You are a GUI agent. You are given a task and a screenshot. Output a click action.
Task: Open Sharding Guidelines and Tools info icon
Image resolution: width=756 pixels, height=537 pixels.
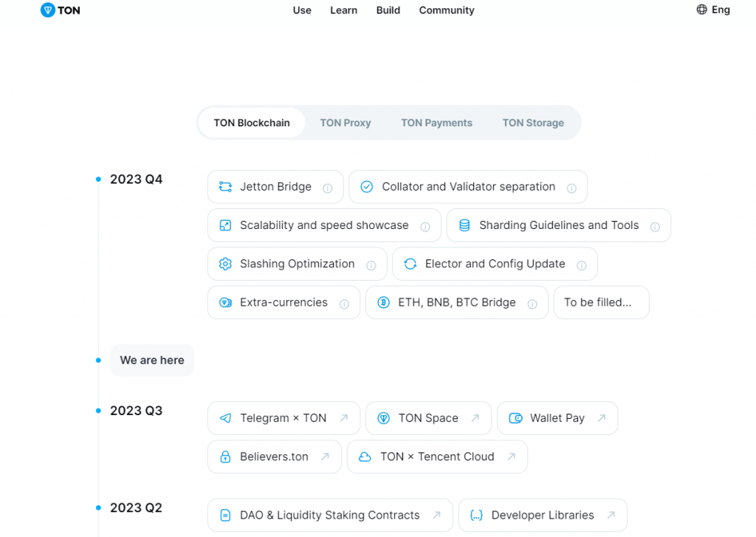pyautogui.click(x=655, y=227)
